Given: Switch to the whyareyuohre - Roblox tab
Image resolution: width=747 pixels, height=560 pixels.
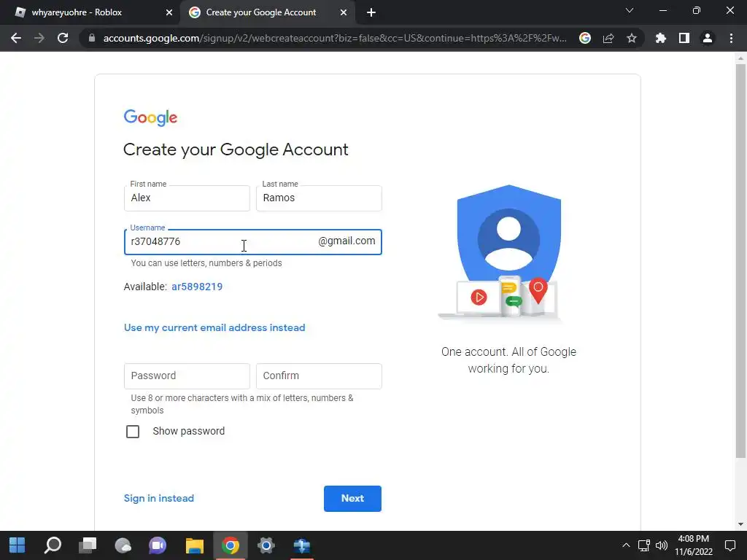Looking at the screenshot, I should tap(90, 12).
